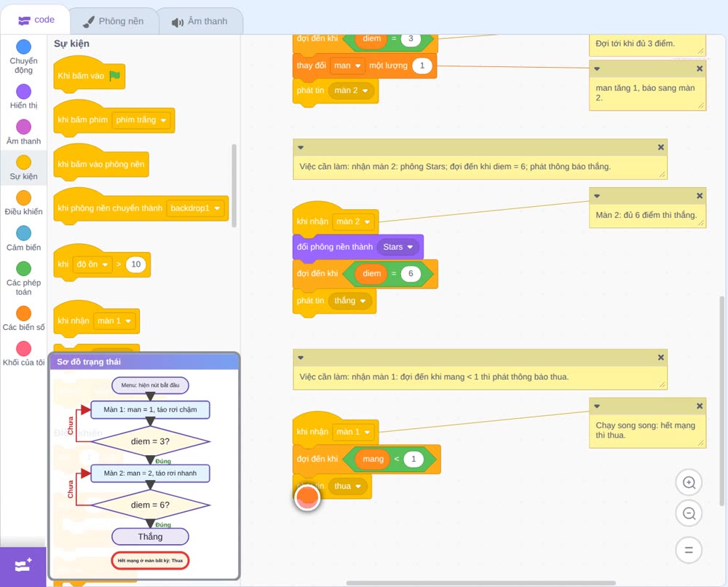Open the Chuyển động block category

click(x=23, y=56)
